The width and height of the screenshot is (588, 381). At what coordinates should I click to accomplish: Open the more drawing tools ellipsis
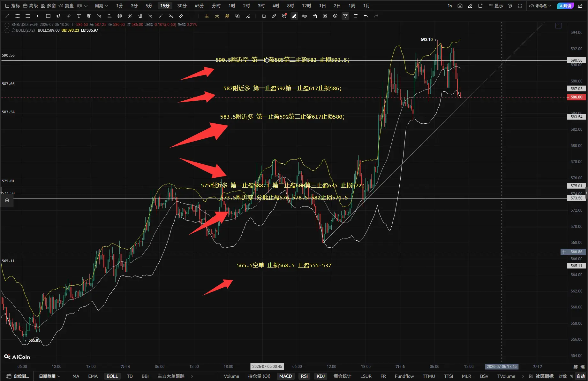(191, 16)
